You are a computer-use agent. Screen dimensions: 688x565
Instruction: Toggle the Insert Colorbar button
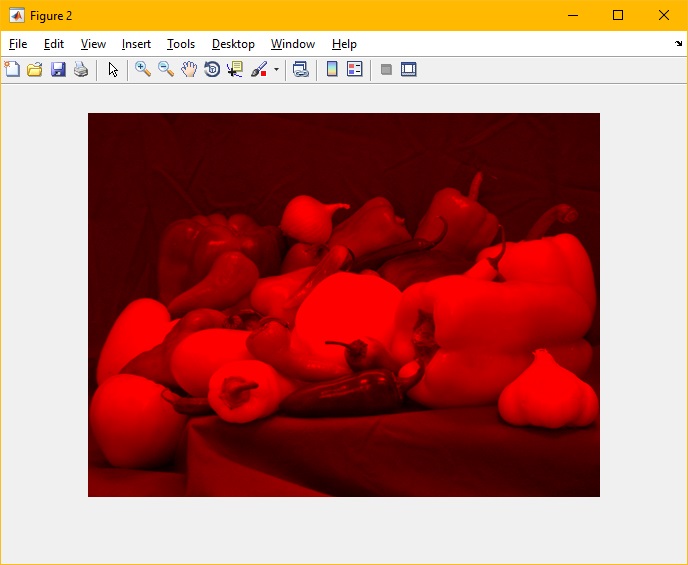click(332, 69)
